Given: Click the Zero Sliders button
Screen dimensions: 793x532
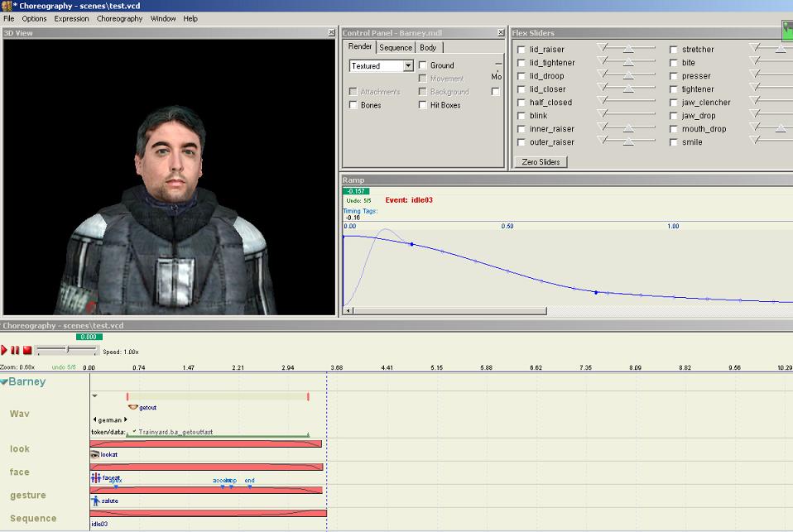Looking at the screenshot, I should tap(541, 162).
